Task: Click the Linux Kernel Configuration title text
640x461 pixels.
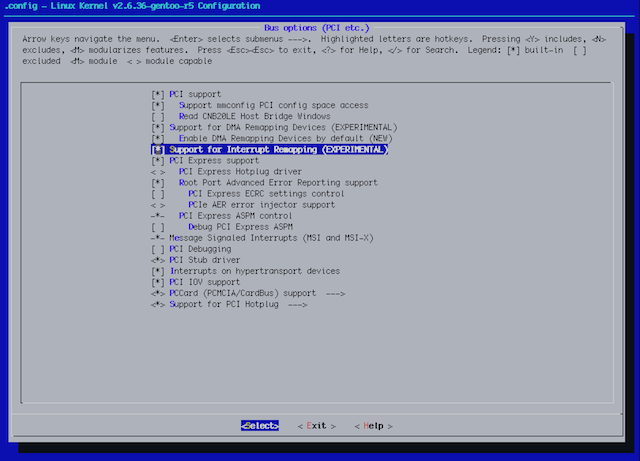Action: coord(132,6)
